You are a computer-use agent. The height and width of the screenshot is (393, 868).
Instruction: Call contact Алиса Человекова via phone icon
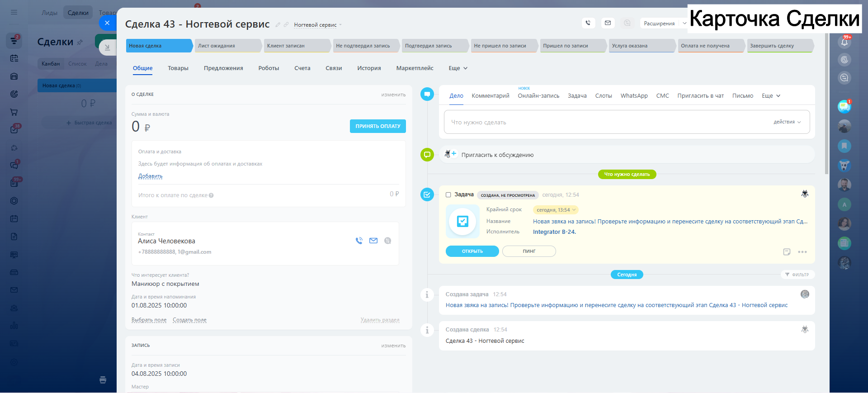click(359, 241)
